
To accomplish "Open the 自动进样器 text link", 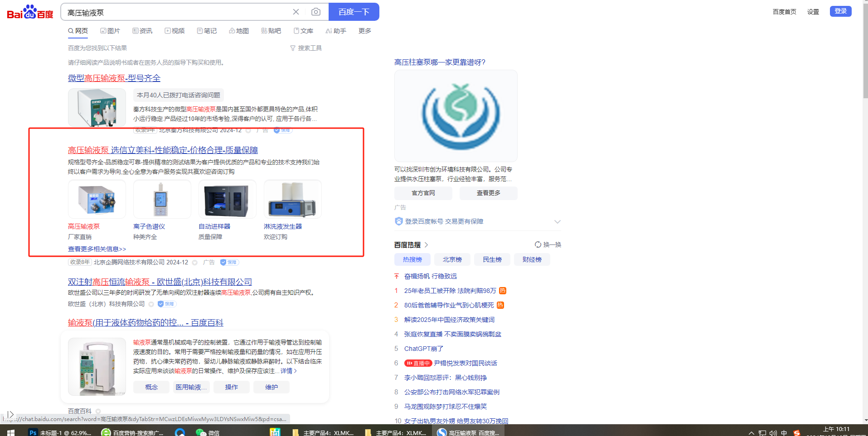I will click(214, 226).
